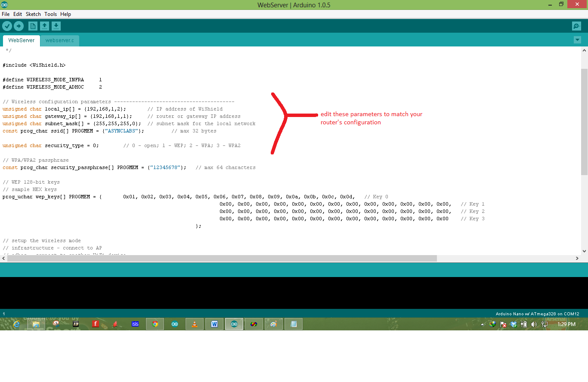The width and height of the screenshot is (588, 382).
Task: Click the "12345678" passphrase string
Action: 165,167
